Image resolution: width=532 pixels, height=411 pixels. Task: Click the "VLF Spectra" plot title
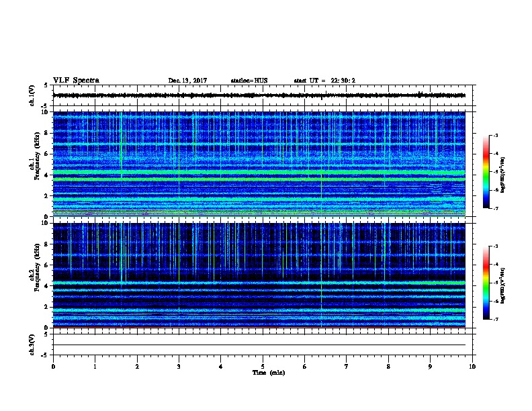[76, 81]
